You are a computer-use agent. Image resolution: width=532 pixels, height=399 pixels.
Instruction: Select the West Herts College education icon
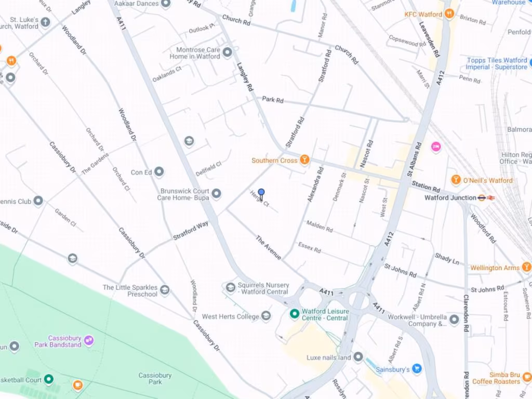[x=267, y=316]
